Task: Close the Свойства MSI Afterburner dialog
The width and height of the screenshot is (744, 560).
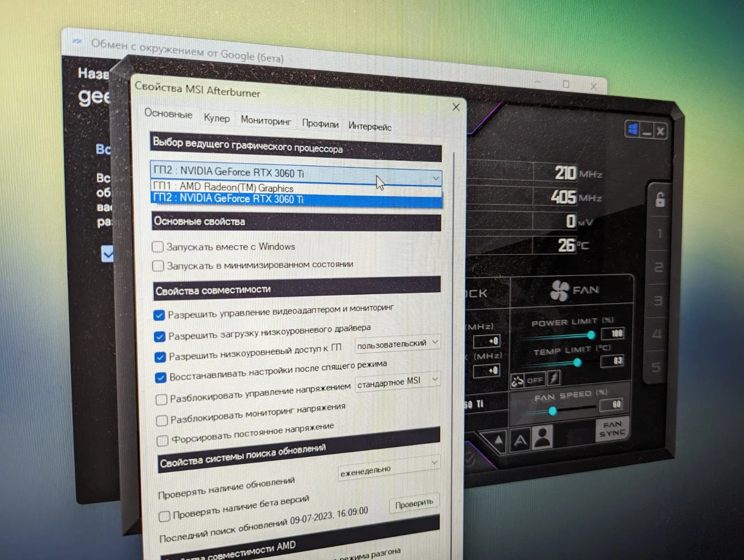Action: 456,107
